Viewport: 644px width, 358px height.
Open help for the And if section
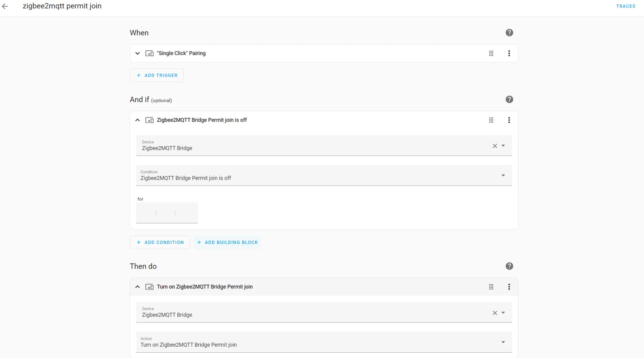click(x=509, y=99)
